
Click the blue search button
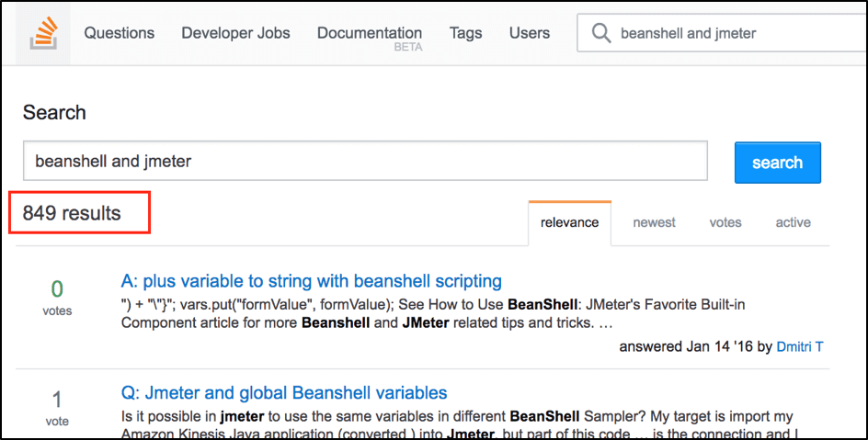(x=778, y=163)
